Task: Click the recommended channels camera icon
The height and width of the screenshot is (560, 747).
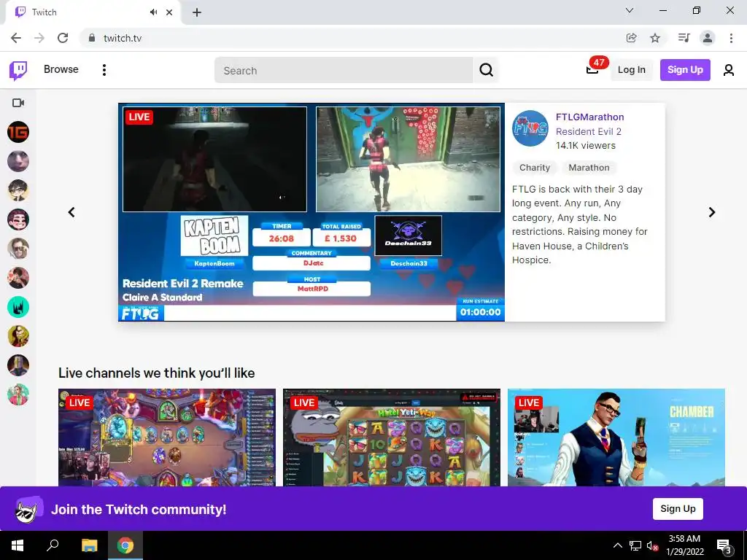Action: click(x=18, y=103)
